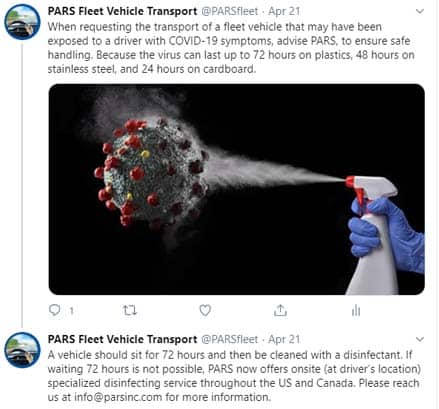This screenshot has width=439, height=409.
Task: Open the first tweet's body text
Action: tap(231, 48)
